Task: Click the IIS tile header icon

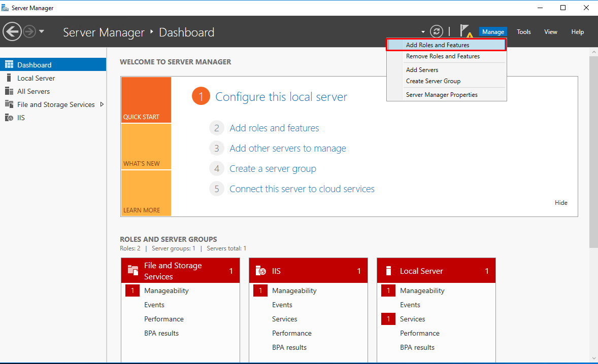Action: tap(261, 271)
